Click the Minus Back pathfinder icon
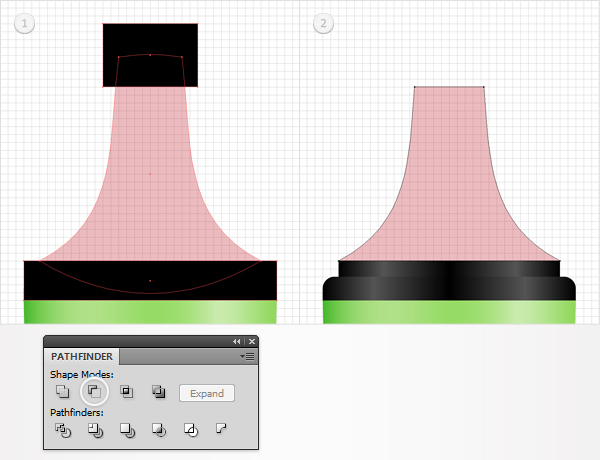 click(221, 428)
